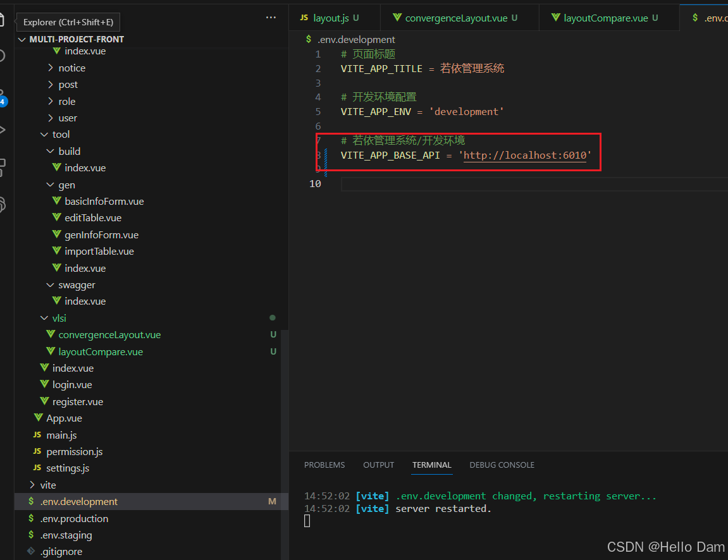The height and width of the screenshot is (560, 728).
Task: Switch to the layoutCompare.vue editor tab
Action: pyautogui.click(x=609, y=18)
